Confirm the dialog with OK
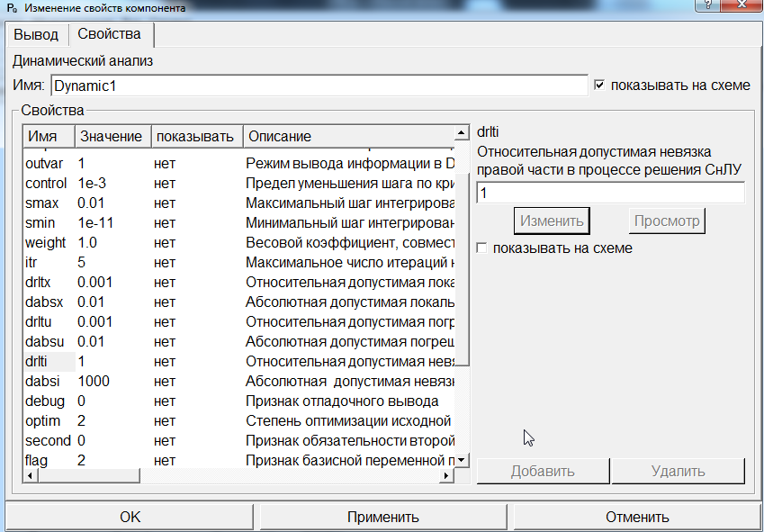764x532 pixels. click(x=130, y=517)
